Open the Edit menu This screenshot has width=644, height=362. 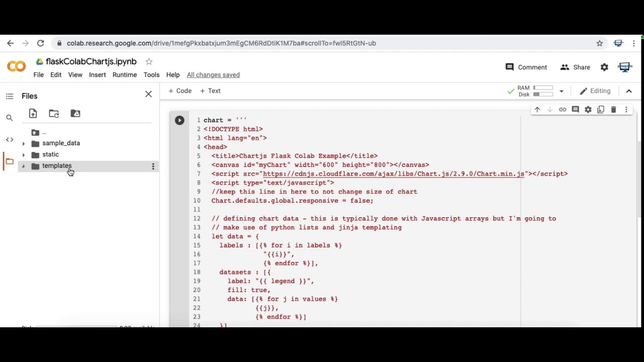[56, 75]
